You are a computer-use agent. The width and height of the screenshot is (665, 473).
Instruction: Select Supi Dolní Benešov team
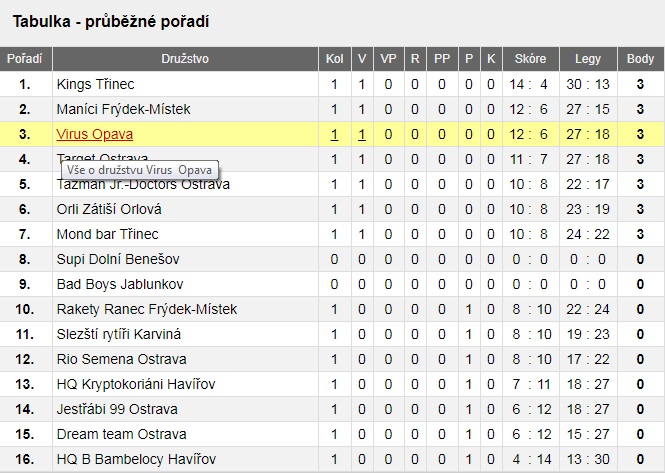pyautogui.click(x=118, y=260)
